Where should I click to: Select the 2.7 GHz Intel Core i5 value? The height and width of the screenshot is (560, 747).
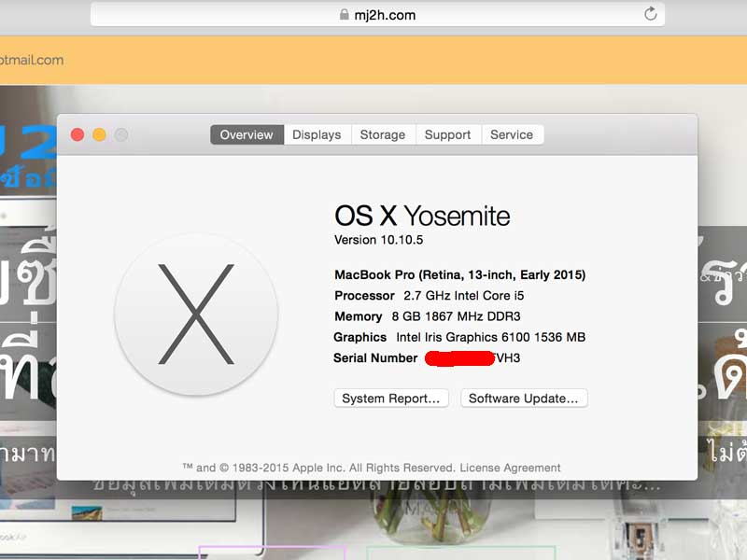tap(463, 296)
